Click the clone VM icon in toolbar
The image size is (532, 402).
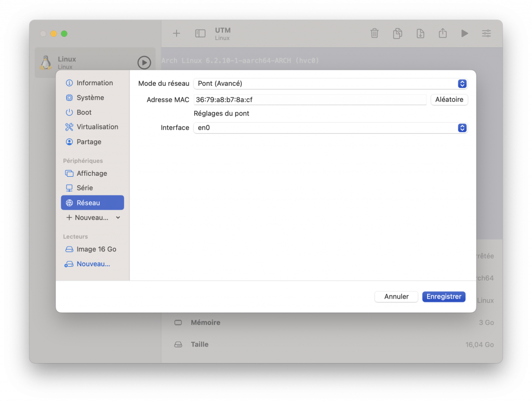(x=397, y=33)
